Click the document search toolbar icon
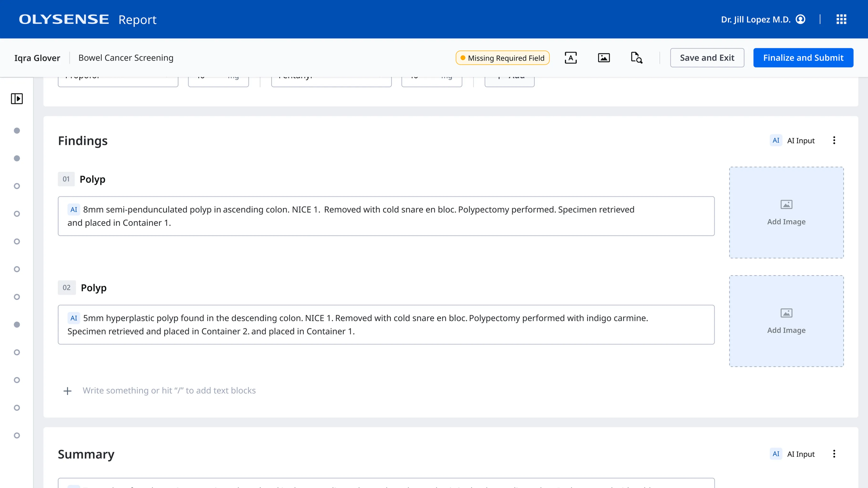The image size is (868, 488). [x=636, y=58]
